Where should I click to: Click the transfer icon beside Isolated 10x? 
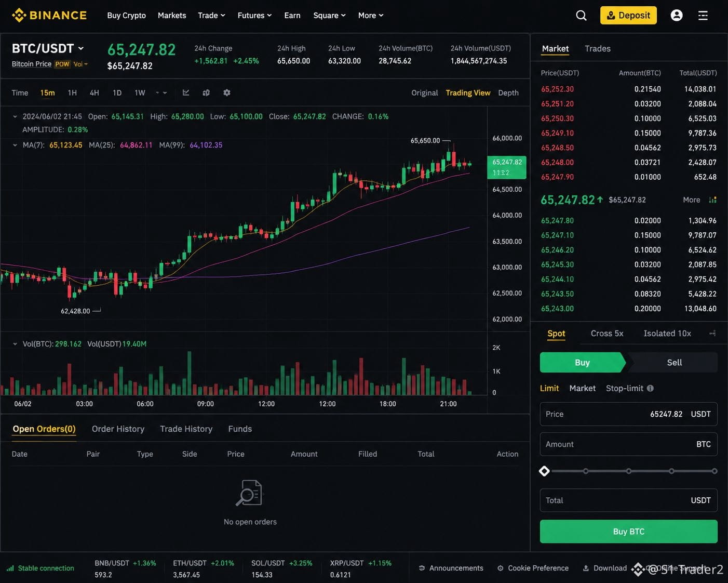[x=712, y=333]
